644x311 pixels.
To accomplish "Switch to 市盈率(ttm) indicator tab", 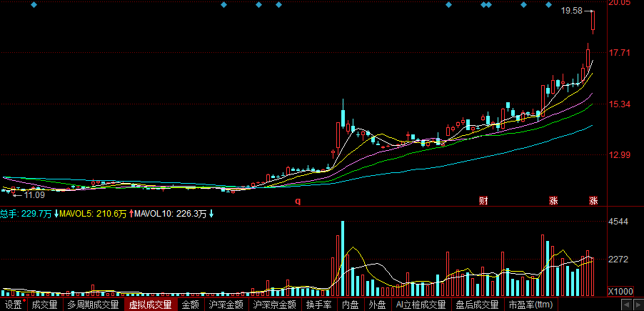I will (530, 305).
